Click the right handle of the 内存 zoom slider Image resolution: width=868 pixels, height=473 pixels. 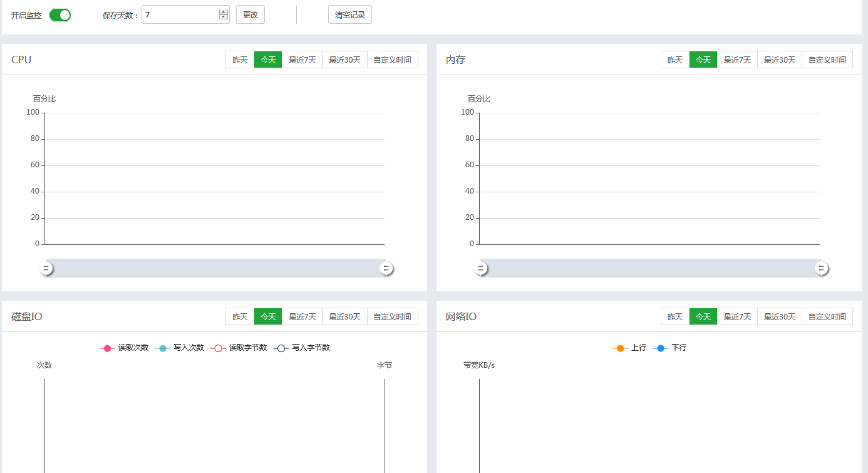(x=820, y=268)
